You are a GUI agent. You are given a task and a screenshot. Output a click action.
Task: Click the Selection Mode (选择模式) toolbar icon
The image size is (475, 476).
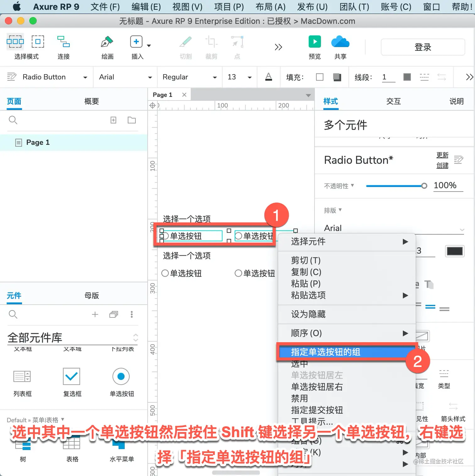[15, 41]
